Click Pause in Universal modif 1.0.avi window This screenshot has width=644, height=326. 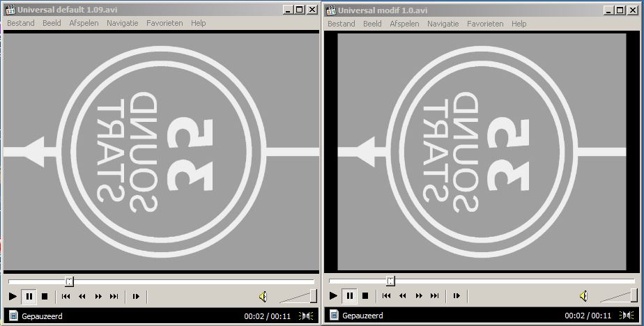[x=349, y=295]
